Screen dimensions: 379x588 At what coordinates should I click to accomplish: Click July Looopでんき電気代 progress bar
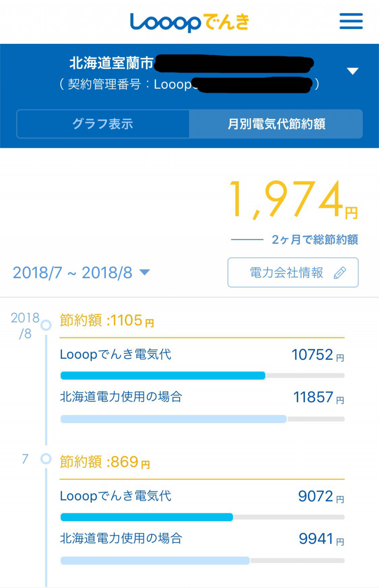(x=202, y=517)
